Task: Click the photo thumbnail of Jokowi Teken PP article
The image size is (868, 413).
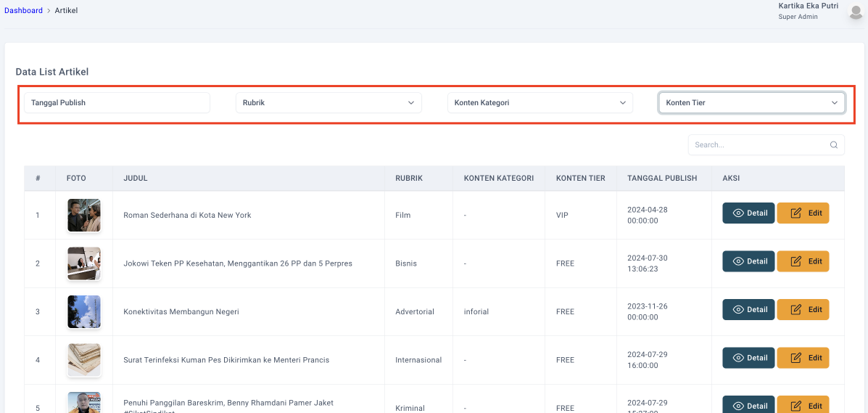Action: click(x=84, y=263)
